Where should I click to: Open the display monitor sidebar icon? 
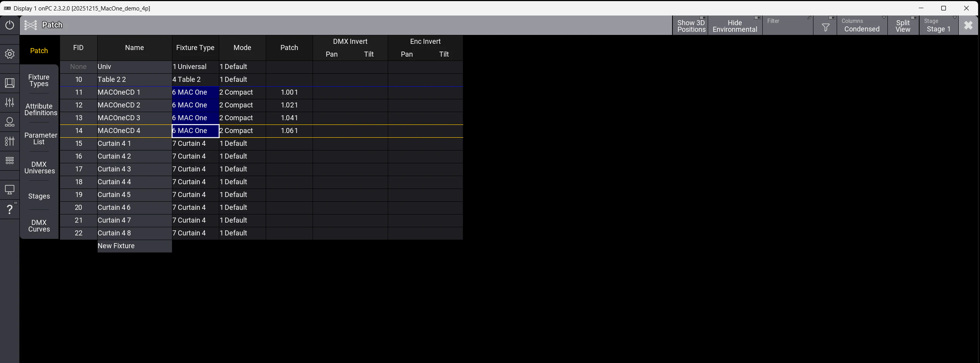(10, 190)
